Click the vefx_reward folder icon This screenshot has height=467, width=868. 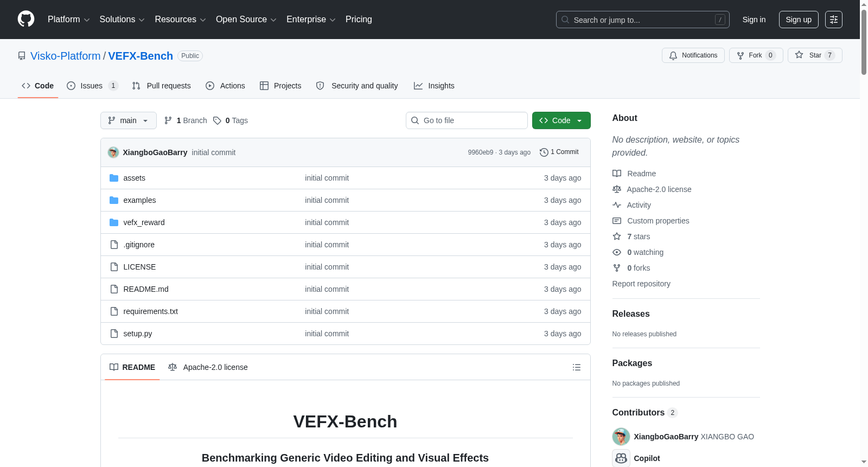(x=114, y=222)
